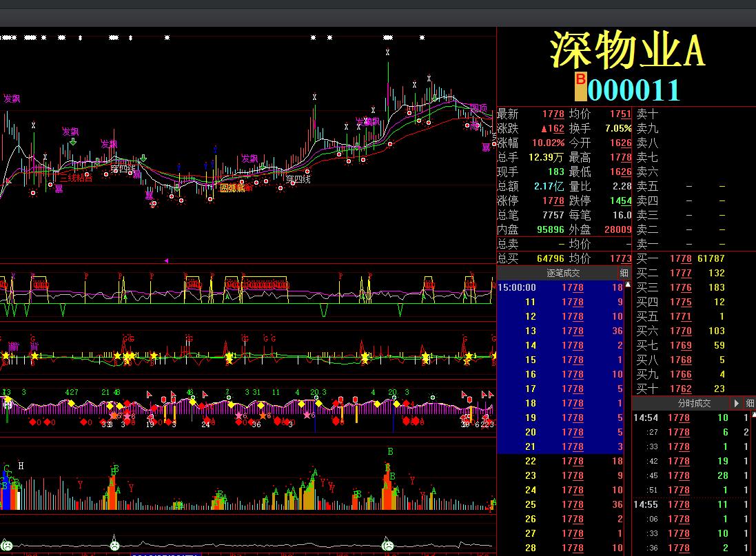Click the stock name 深物业A
Screen dimensions: 756x556
[x=627, y=50]
